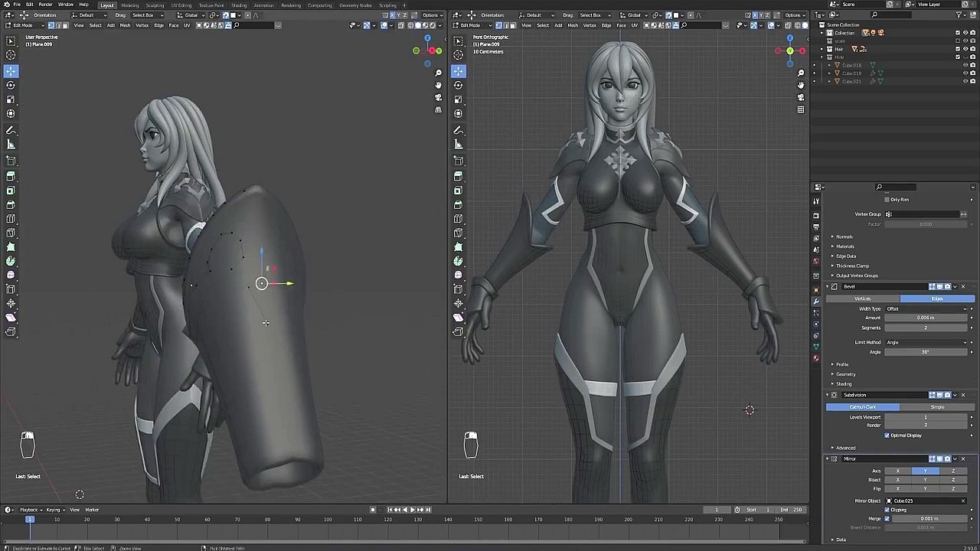Select the Rotate tool in left viewport
Screen dimensions: 980x551
click(x=11, y=85)
